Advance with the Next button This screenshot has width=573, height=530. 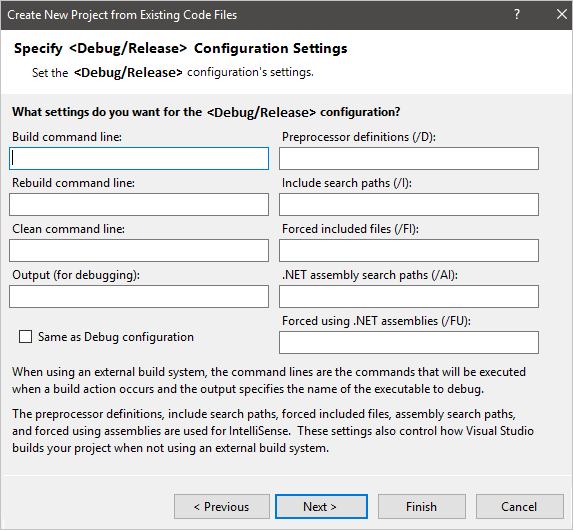321,507
